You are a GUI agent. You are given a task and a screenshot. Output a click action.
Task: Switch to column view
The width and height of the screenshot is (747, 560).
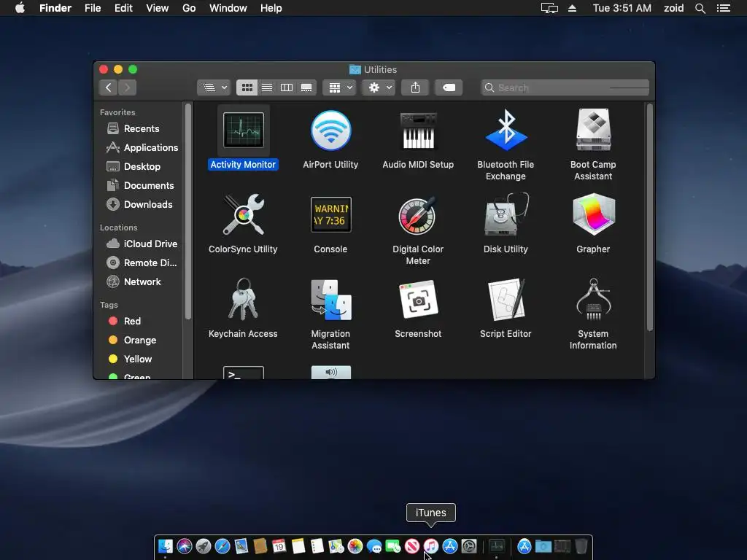pos(286,87)
